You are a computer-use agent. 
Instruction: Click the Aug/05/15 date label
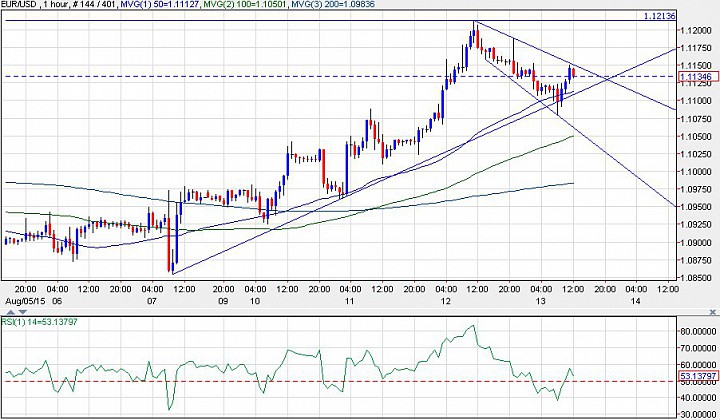25,301
